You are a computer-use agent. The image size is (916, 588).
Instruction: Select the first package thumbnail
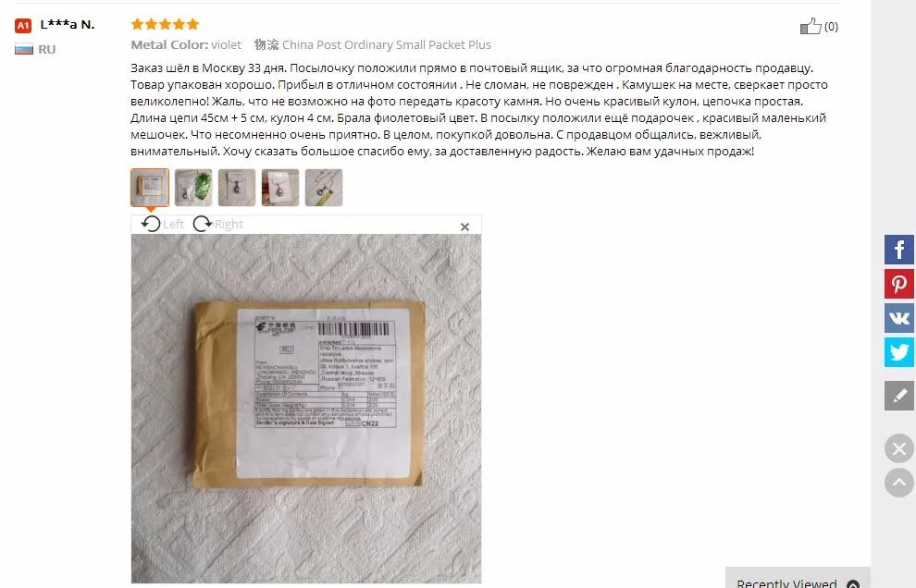coord(150,188)
